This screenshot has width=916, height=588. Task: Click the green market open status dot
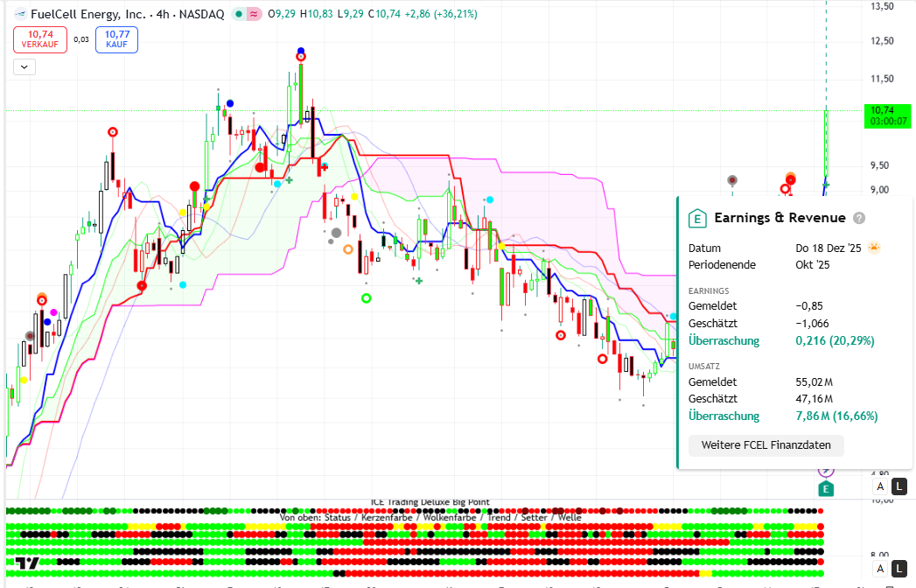[x=238, y=14]
